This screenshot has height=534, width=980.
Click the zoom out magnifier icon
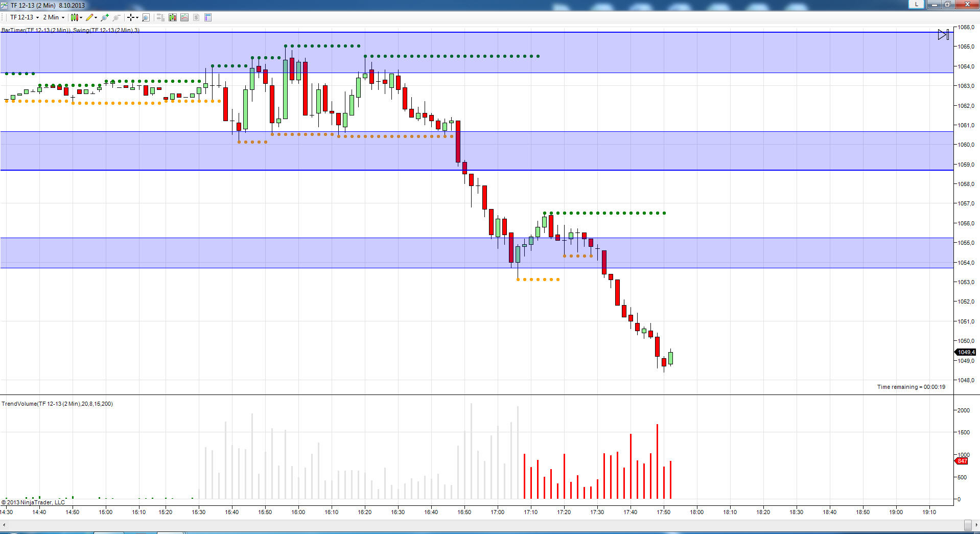(116, 17)
